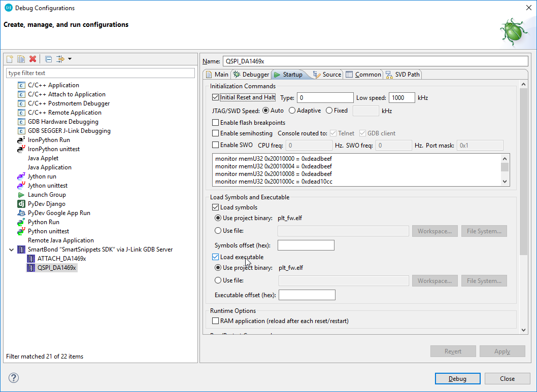Viewport: 537px width, 392px height.
Task: Collapse the SmartBond SmartSnippets SDK tree node
Action: tap(11, 250)
